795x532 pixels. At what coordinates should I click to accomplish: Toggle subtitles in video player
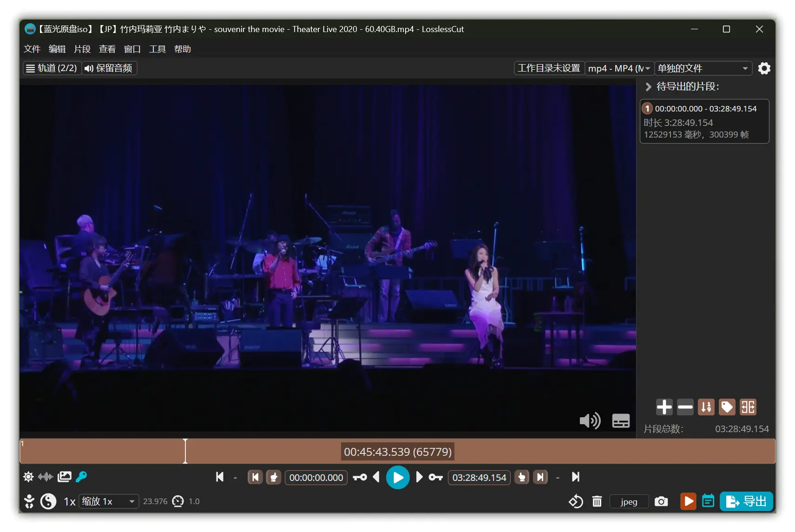(621, 421)
